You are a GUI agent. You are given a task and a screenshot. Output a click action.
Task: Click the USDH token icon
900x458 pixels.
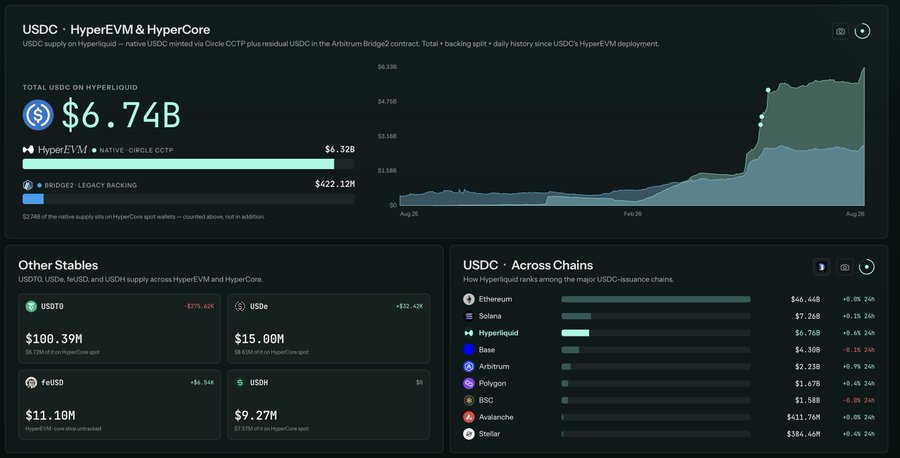click(x=240, y=382)
